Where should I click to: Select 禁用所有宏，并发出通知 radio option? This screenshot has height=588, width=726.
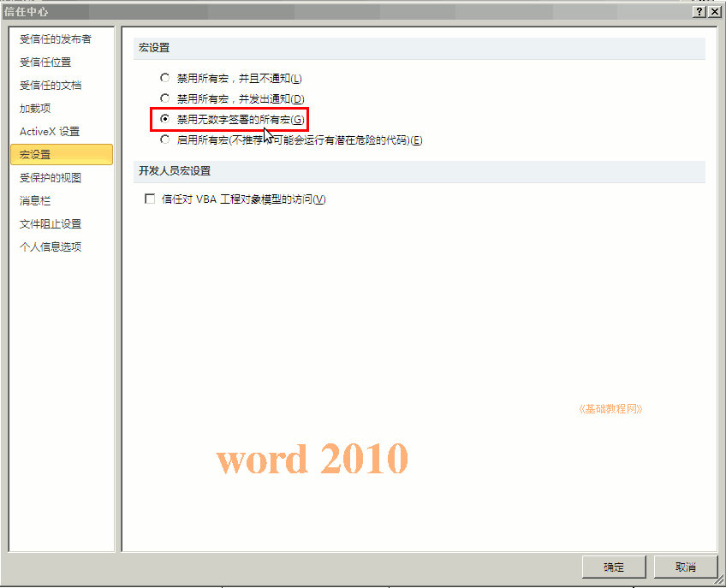click(x=165, y=98)
